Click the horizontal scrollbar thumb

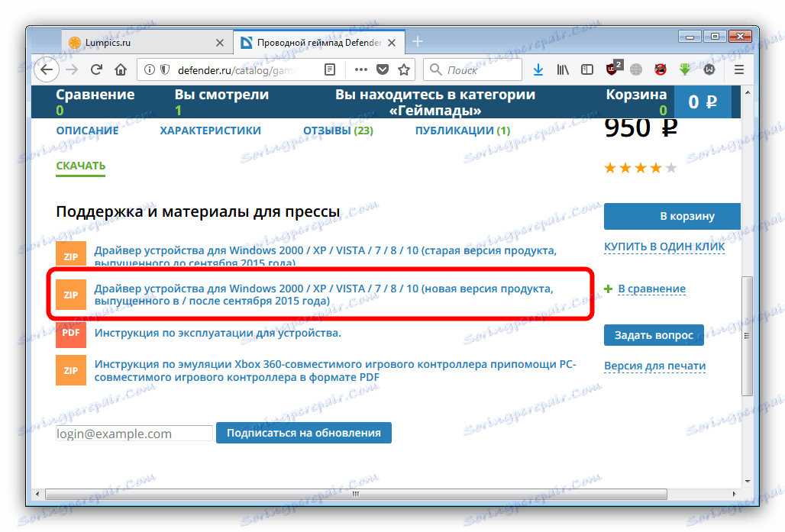(356, 494)
